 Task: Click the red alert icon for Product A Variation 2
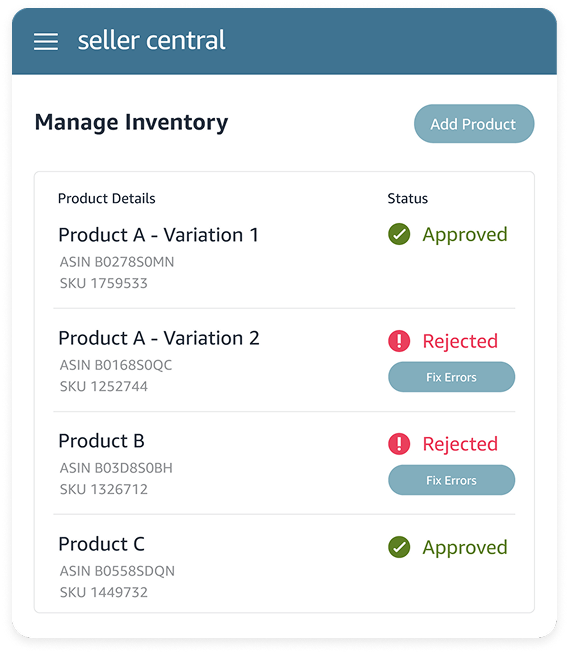pyautogui.click(x=399, y=341)
